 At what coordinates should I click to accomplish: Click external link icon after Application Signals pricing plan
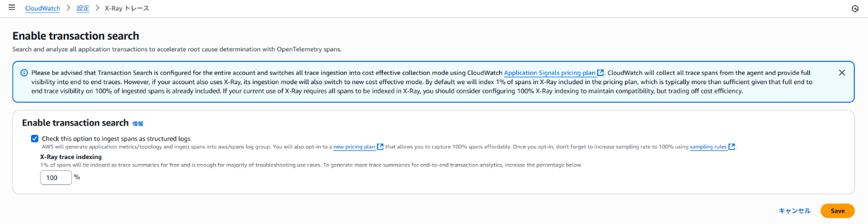click(600, 72)
